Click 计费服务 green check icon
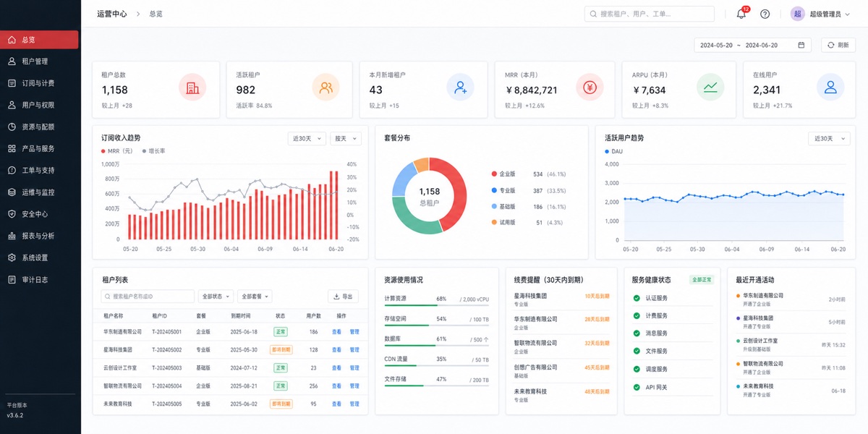The width and height of the screenshot is (868, 434). (x=637, y=315)
